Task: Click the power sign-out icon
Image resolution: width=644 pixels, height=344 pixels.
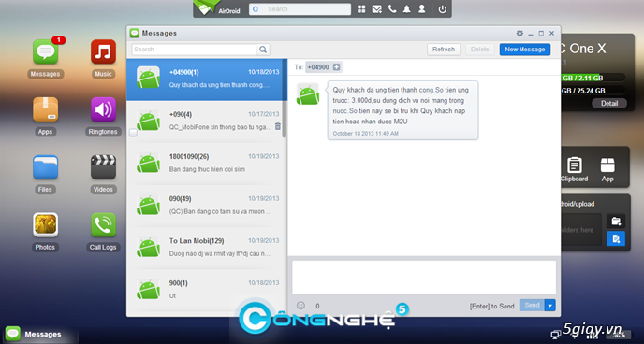Action: tap(443, 9)
